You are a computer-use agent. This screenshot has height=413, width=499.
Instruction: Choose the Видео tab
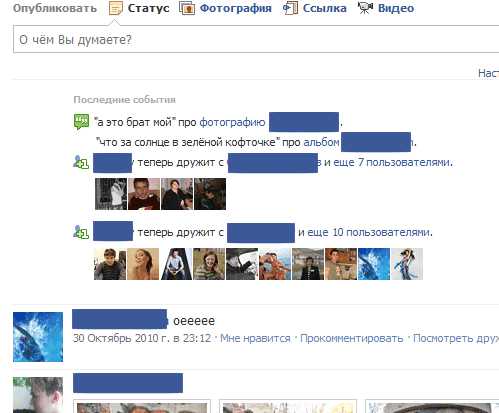(396, 8)
